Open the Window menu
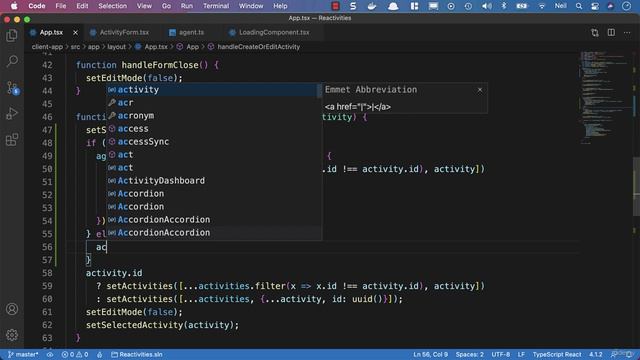The width and height of the screenshot is (640, 360). click(x=251, y=6)
